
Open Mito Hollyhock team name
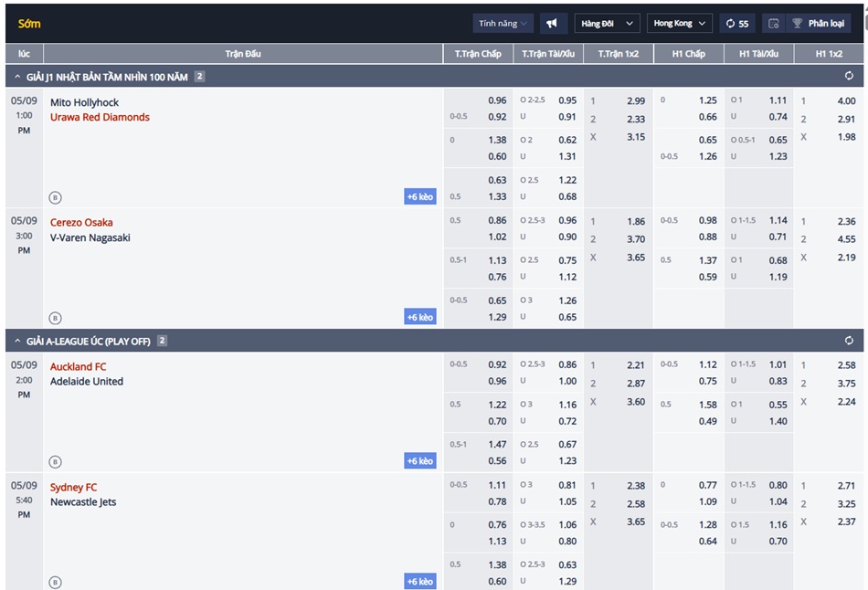84,102
